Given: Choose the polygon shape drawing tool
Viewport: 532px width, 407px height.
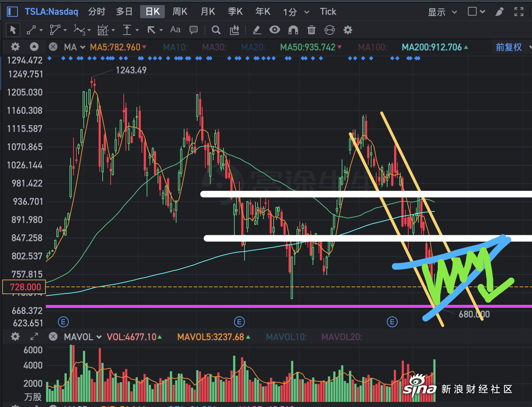Looking at the screenshot, I should coord(55,30).
